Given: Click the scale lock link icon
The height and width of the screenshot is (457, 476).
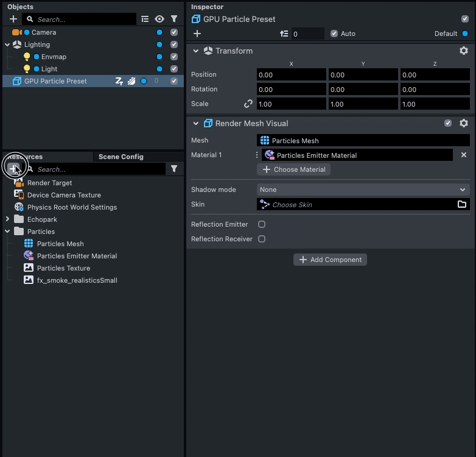Looking at the screenshot, I should pyautogui.click(x=248, y=104).
